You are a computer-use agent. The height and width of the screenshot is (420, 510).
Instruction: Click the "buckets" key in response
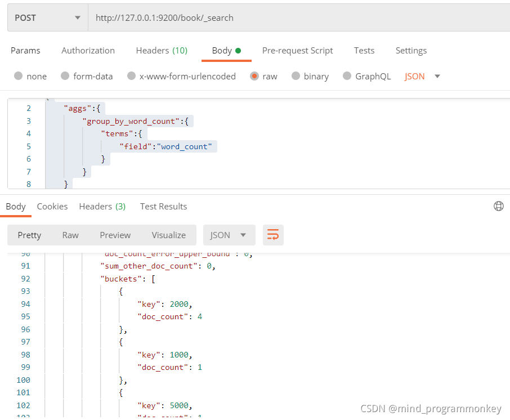pyautogui.click(x=121, y=279)
